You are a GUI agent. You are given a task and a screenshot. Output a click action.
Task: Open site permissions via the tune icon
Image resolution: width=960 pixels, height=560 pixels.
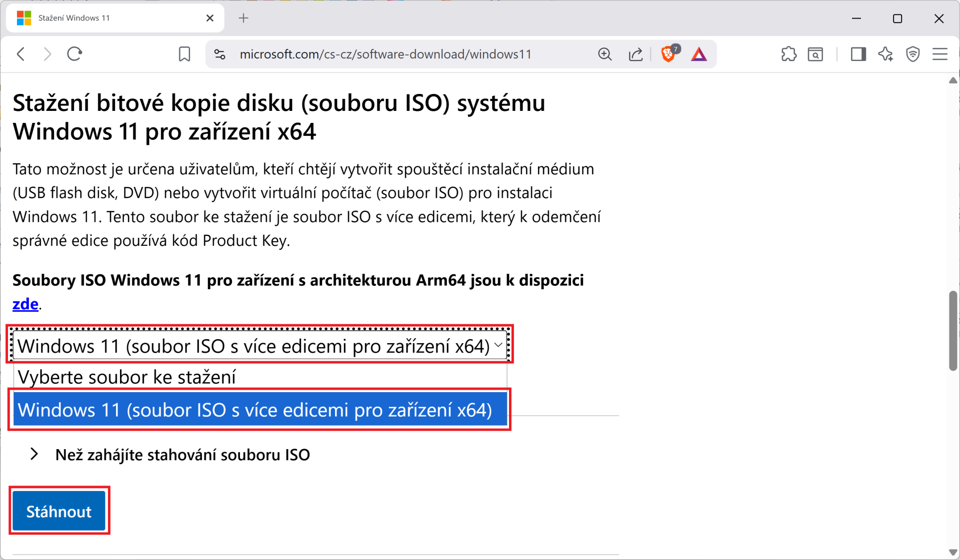[219, 54]
